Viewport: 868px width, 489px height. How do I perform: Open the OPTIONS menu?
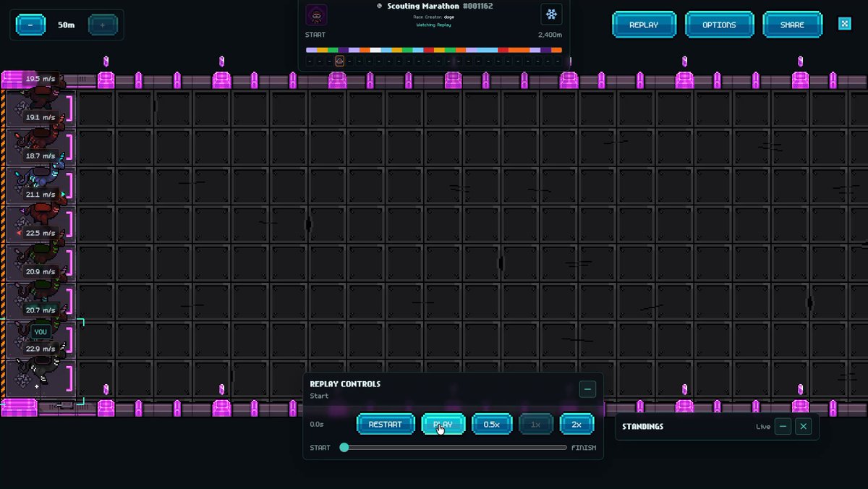[719, 25]
